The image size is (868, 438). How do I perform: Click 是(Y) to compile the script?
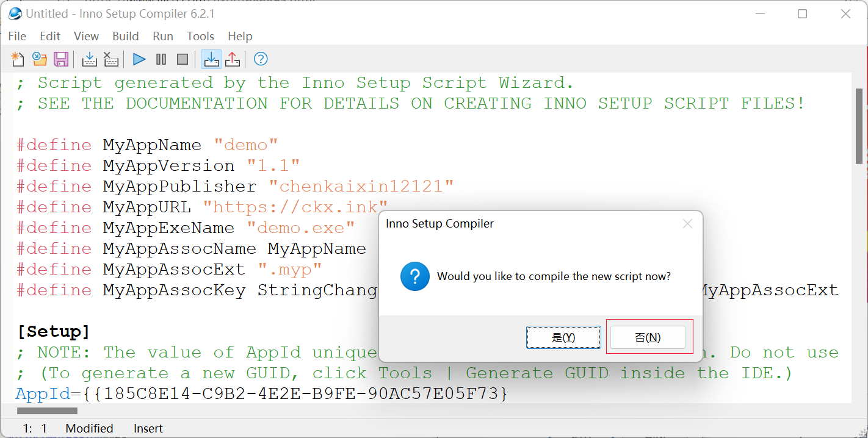click(x=563, y=337)
